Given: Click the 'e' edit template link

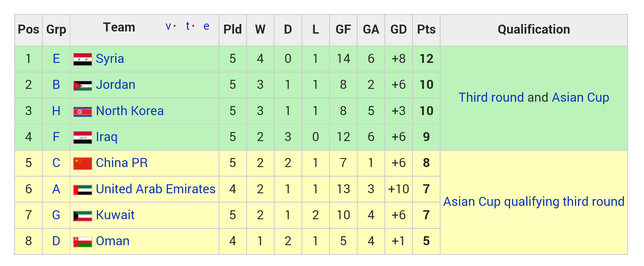Looking at the screenshot, I should 206,26.
